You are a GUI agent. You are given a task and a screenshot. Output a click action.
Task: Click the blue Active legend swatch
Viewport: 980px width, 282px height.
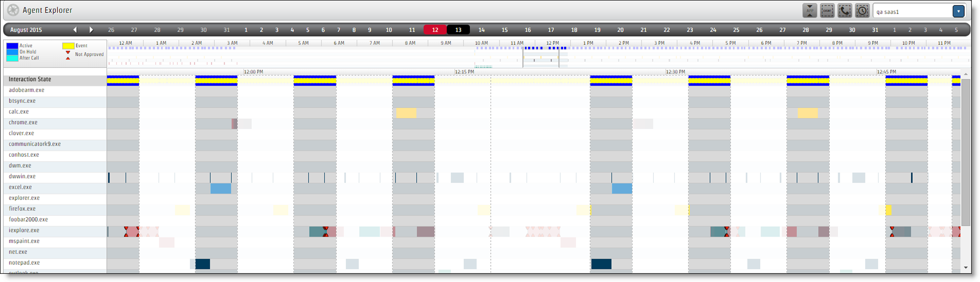[x=12, y=46]
